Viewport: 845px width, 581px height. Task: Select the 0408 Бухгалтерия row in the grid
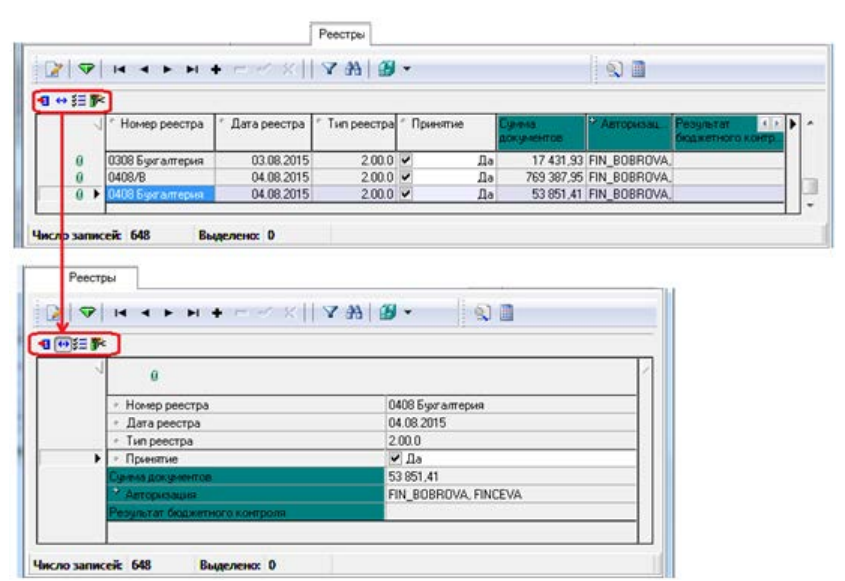(x=155, y=194)
